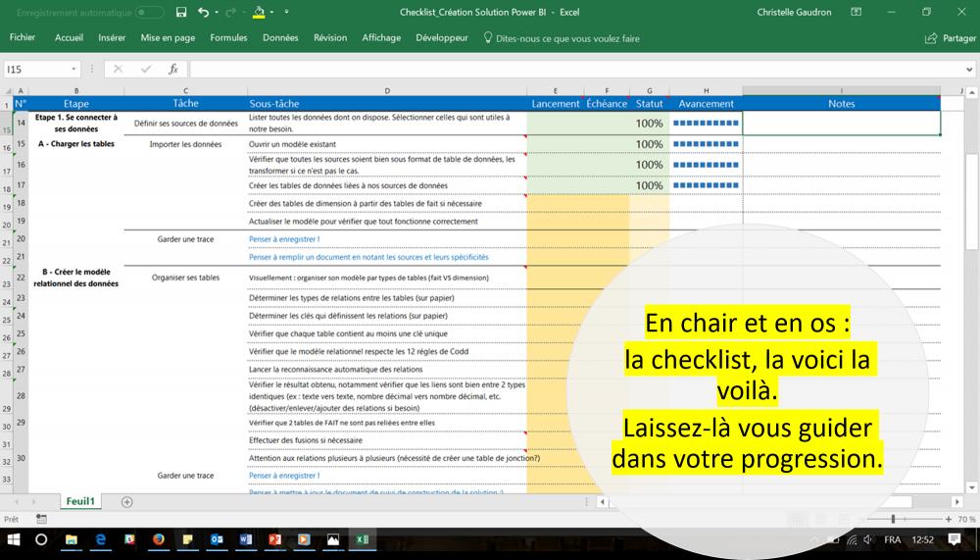The height and width of the screenshot is (560, 980).
Task: Select the 'Définir ses sources de données' cell
Action: [185, 124]
